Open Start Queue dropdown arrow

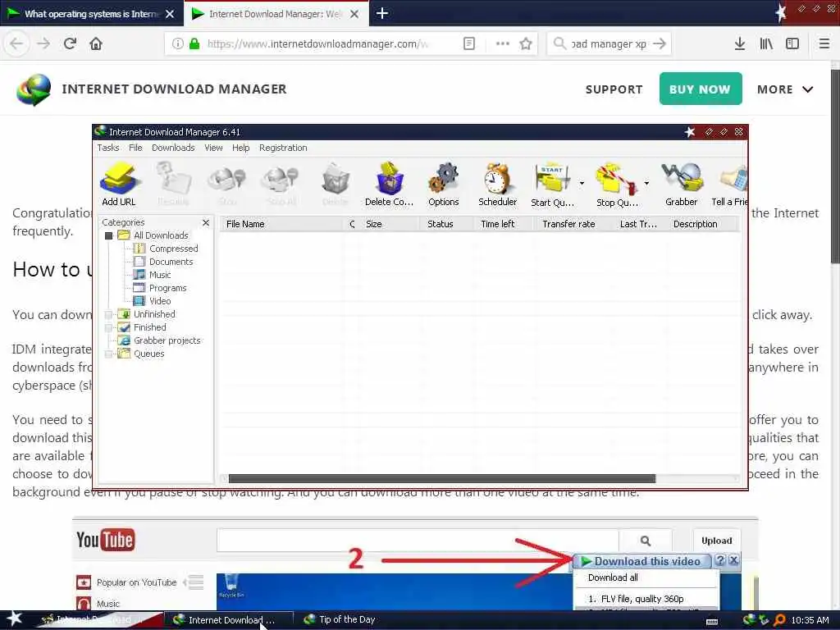[582, 183]
